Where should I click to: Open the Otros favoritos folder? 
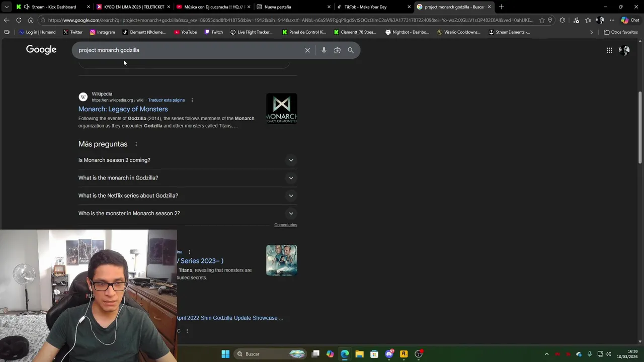[621, 32]
